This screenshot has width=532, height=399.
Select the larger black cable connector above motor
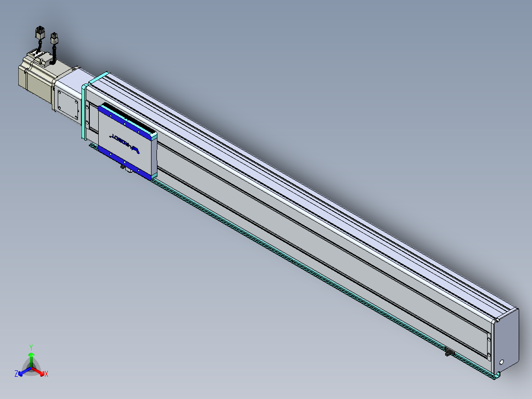click(x=40, y=33)
